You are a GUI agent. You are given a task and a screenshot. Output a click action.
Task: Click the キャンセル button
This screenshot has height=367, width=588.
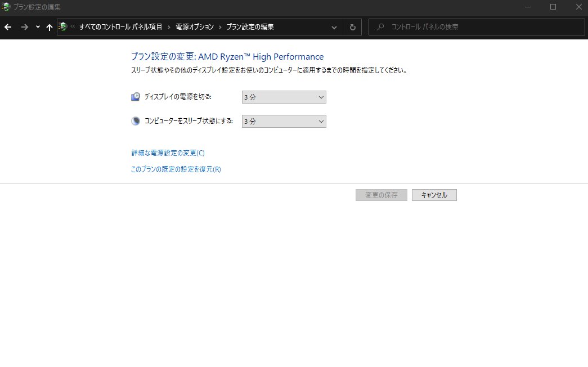pos(434,195)
